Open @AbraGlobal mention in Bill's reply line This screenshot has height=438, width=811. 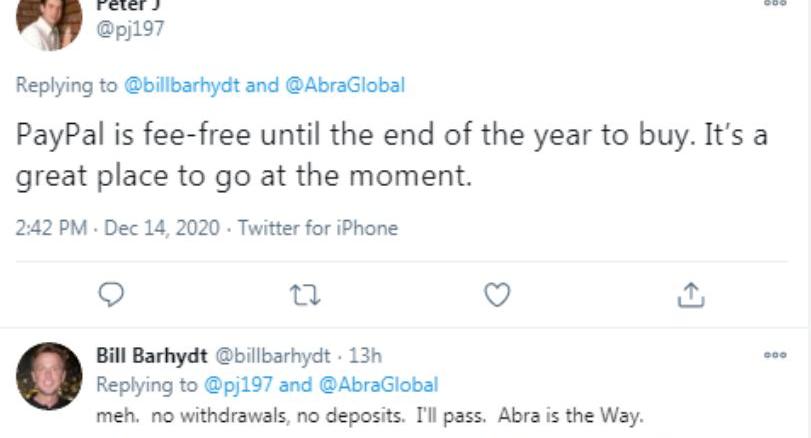tap(379, 385)
